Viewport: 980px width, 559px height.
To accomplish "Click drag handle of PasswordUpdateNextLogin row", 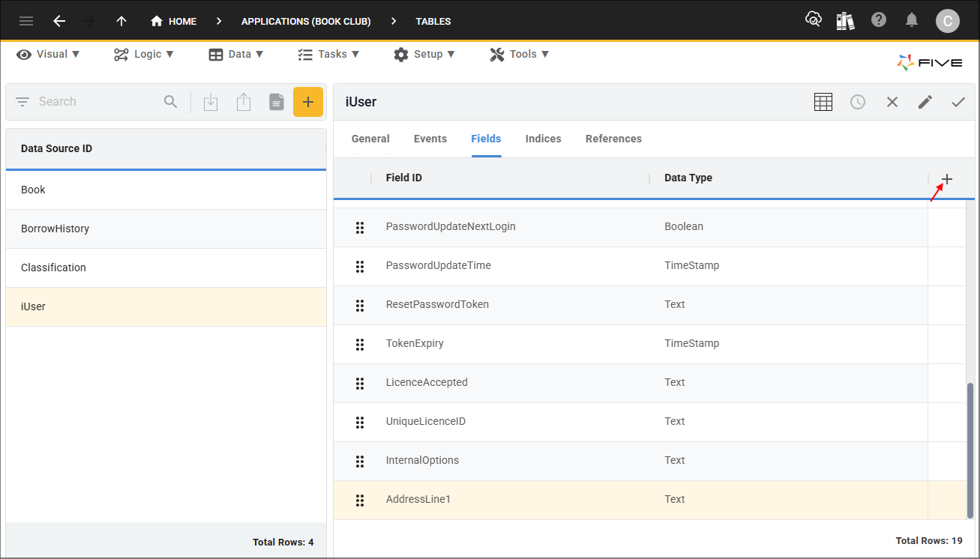I will (360, 227).
